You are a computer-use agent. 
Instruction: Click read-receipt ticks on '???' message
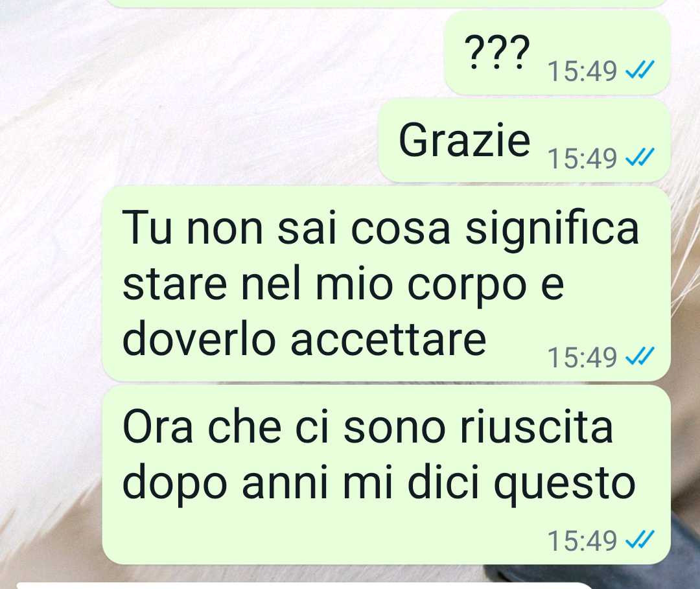coord(640,70)
